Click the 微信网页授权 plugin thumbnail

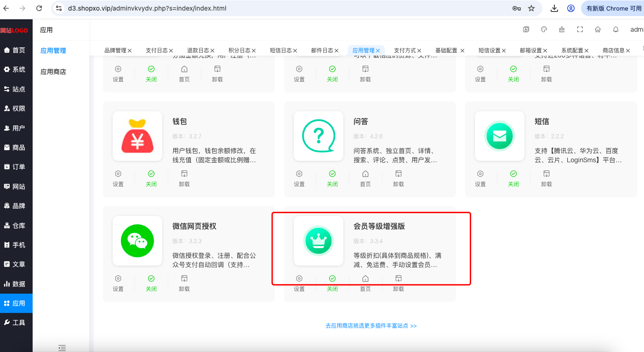point(137,241)
